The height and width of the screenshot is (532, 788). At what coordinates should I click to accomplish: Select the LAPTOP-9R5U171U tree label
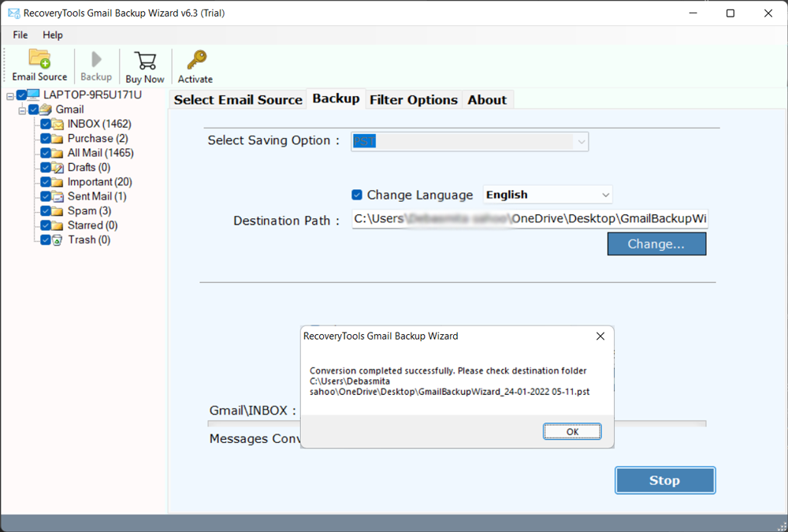[92, 95]
